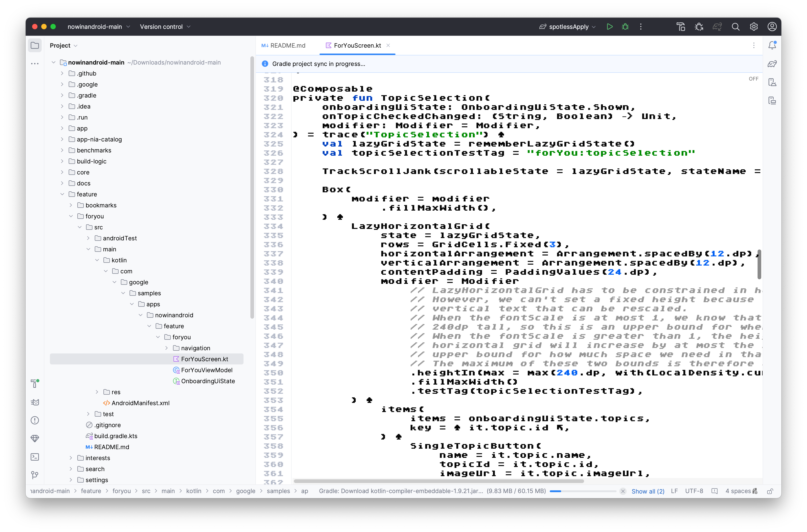The height and width of the screenshot is (532, 807).
Task: Click Show all (2) link
Action: [x=647, y=491]
